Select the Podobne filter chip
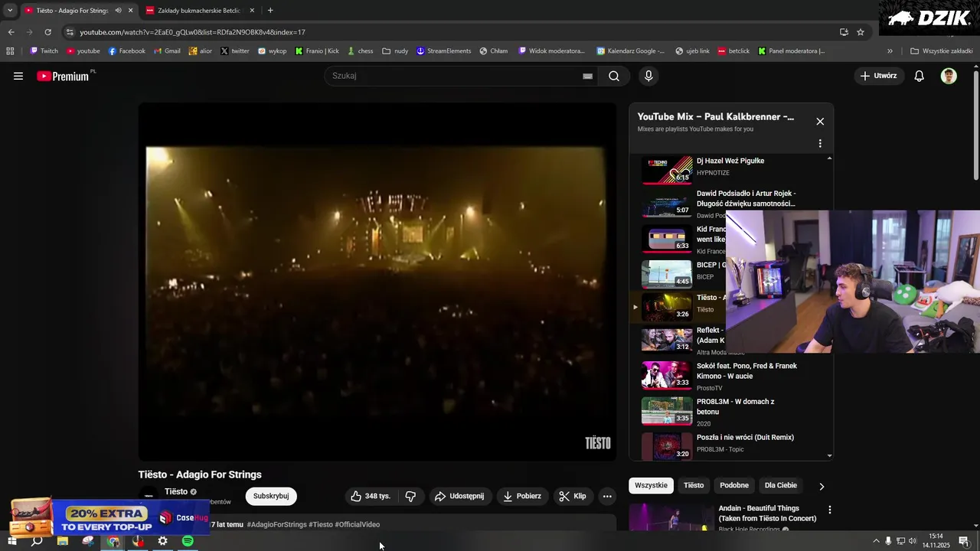 (734, 485)
